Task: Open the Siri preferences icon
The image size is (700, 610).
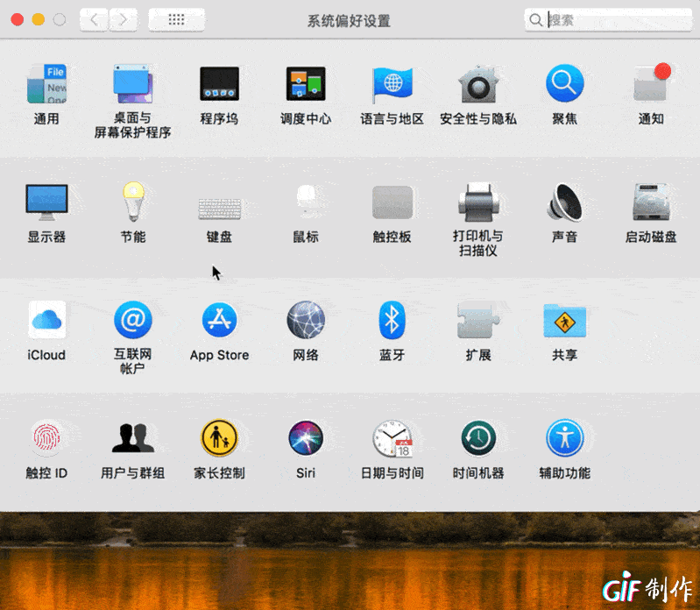Action: tap(306, 437)
